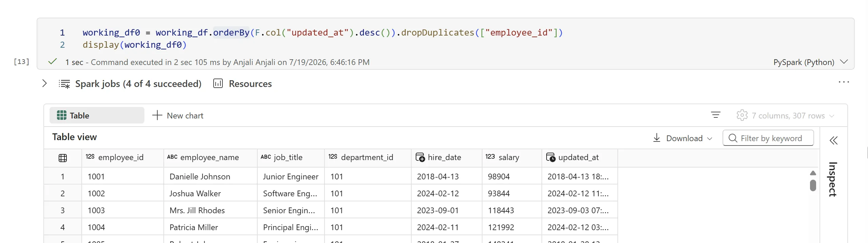
Task: Click the 123 type icon for salary
Action: tap(490, 157)
